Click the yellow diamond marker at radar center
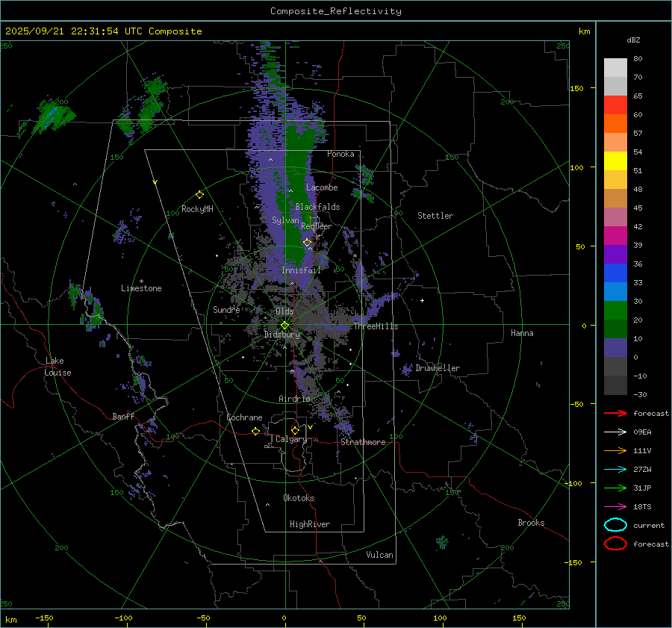Image resolution: width=672 pixels, height=628 pixels. point(284,325)
